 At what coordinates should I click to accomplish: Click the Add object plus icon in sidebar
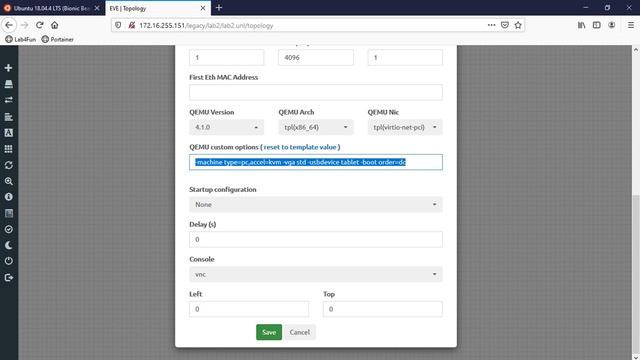[9, 68]
